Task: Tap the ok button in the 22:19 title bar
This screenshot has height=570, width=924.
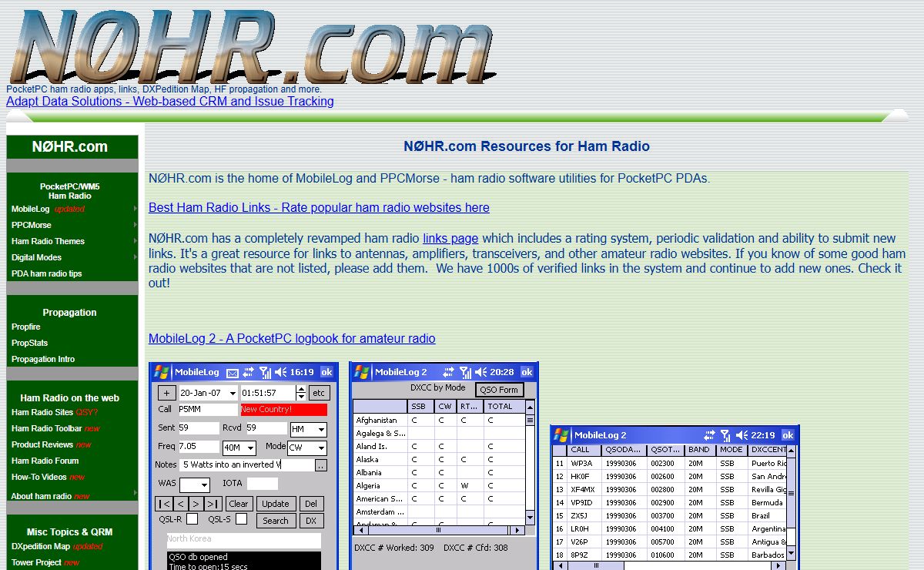Action: (788, 435)
